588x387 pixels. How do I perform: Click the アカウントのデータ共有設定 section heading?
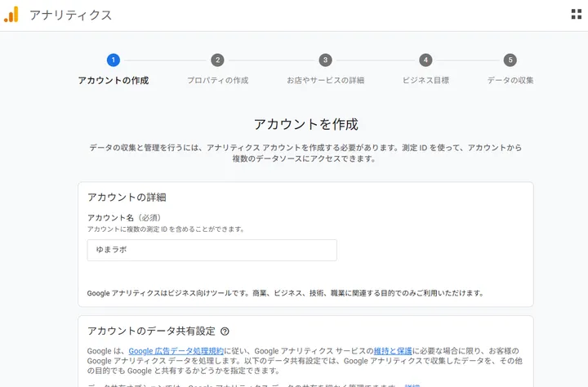[152, 331]
